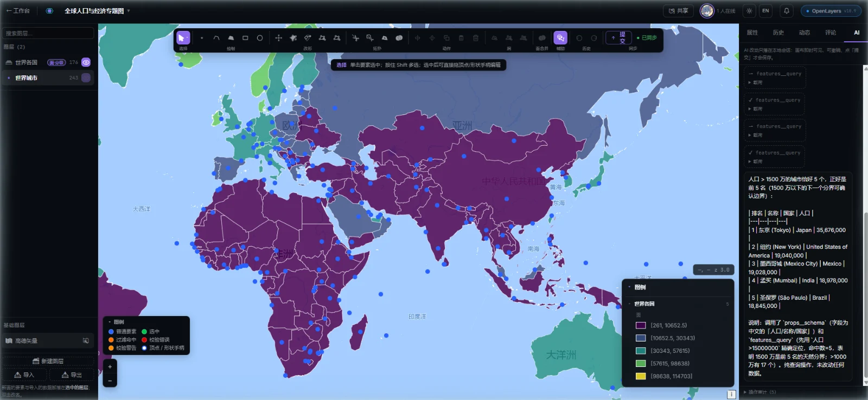868x400 pixels.
Task: Switch to the 动态 tab
Action: pyautogui.click(x=805, y=33)
